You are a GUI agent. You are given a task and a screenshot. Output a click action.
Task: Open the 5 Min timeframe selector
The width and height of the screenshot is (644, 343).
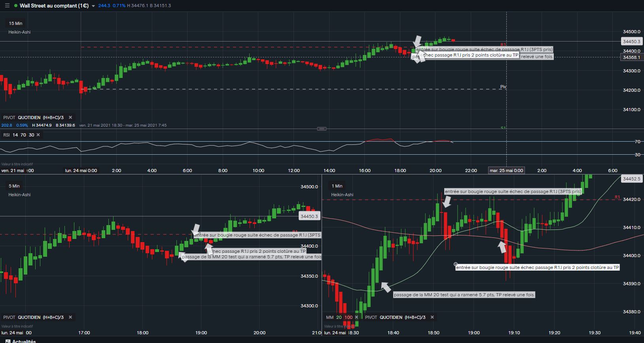coord(14,186)
